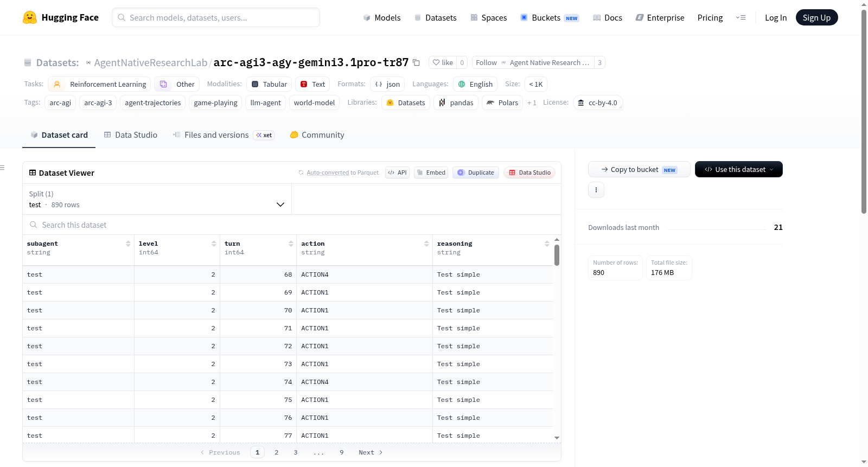Image resolution: width=868 pixels, height=467 pixels.
Task: Click the arc-agi-3 tag
Action: tap(98, 103)
